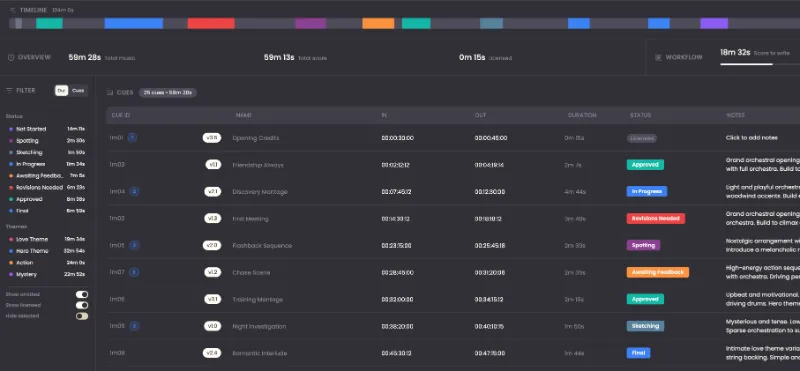Open version pill for Chase Scene
This screenshot has height=371, width=800.
point(212,272)
